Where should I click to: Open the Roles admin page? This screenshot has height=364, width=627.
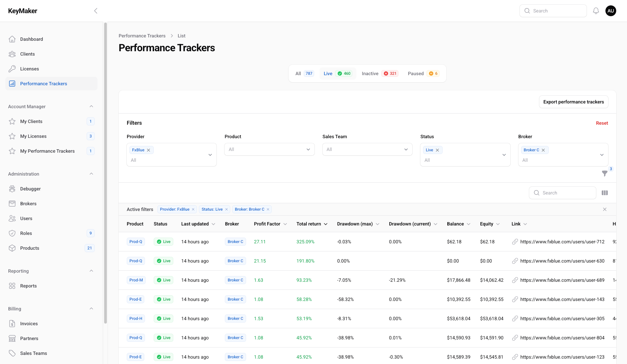(x=51, y=233)
